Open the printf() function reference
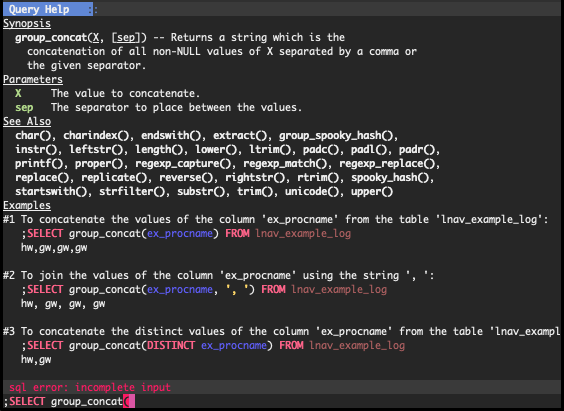Viewport: 564px width, 411px height. pos(39,164)
